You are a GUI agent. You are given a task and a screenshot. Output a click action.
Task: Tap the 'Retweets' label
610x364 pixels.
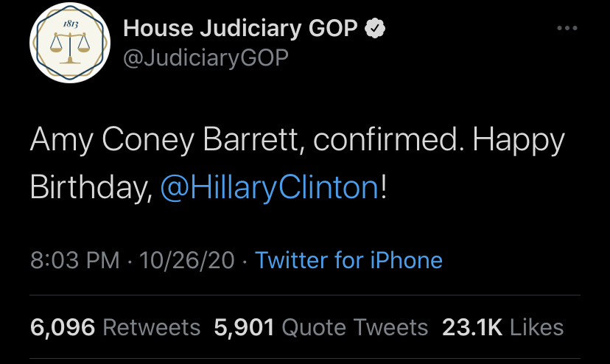coord(152,327)
